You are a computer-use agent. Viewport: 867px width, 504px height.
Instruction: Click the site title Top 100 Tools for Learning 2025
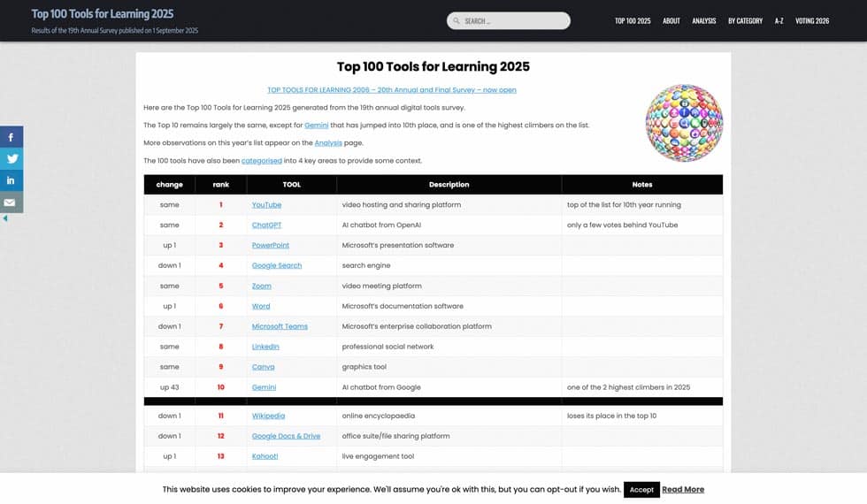[x=103, y=14]
